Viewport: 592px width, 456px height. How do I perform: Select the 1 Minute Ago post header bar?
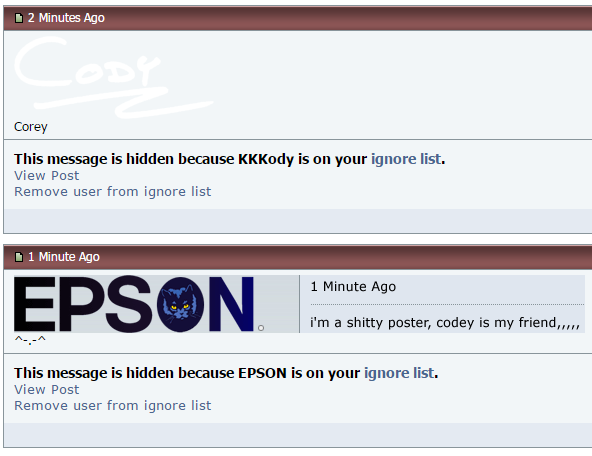click(x=298, y=257)
